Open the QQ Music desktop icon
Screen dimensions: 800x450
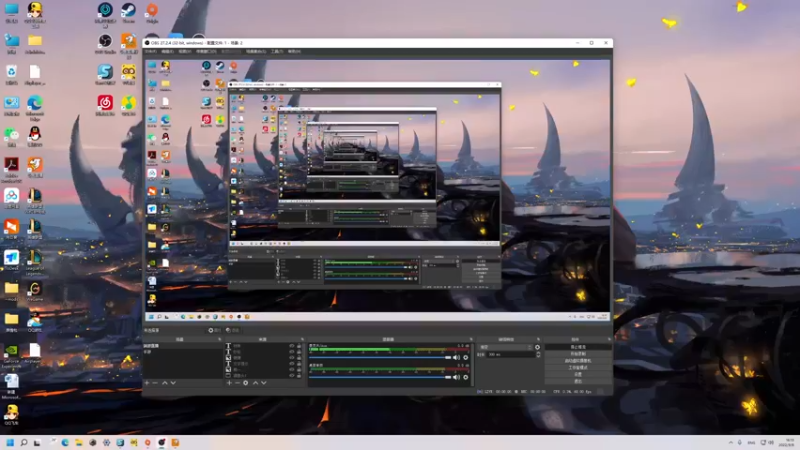[x=128, y=105]
